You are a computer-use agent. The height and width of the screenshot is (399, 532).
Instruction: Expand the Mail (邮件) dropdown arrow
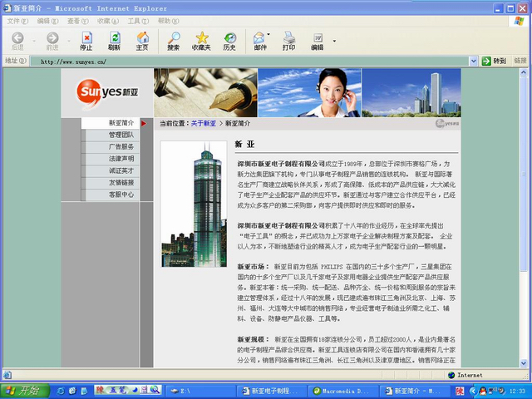(270, 39)
